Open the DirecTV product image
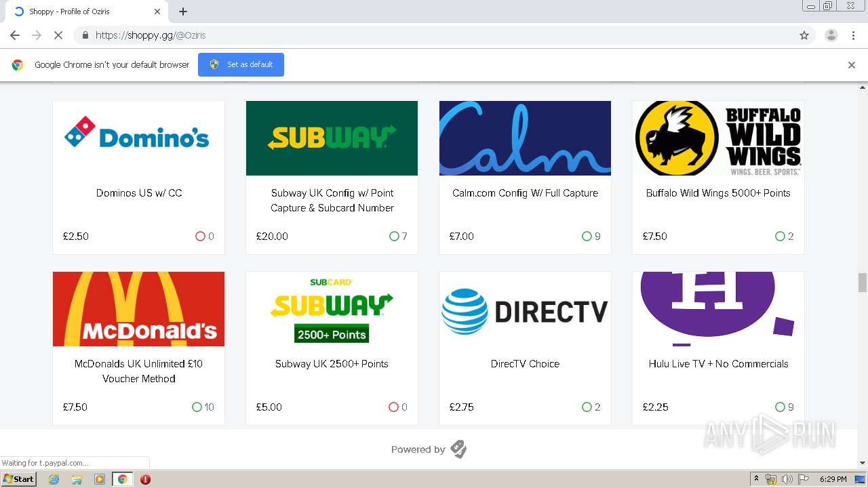 click(525, 309)
